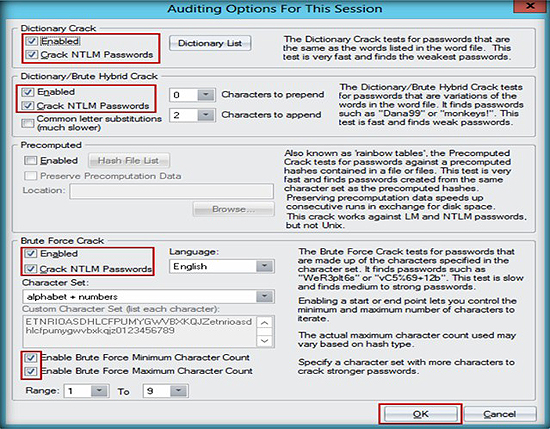Image resolution: width=550 pixels, height=429 pixels.
Task: Confirm settings with OK button
Action: tap(421, 414)
